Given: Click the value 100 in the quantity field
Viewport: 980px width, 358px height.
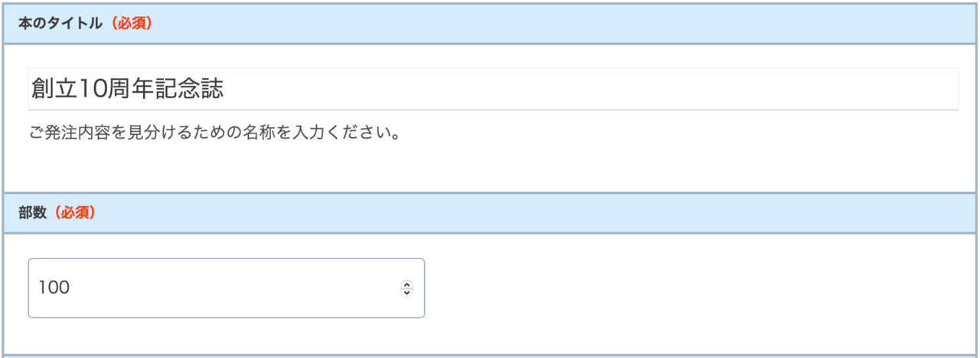Looking at the screenshot, I should [54, 288].
